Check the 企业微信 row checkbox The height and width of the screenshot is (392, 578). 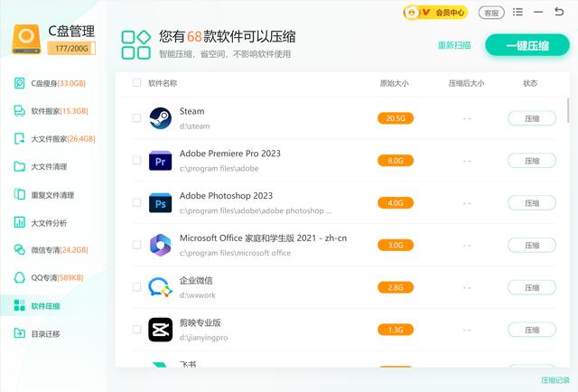pyautogui.click(x=136, y=287)
